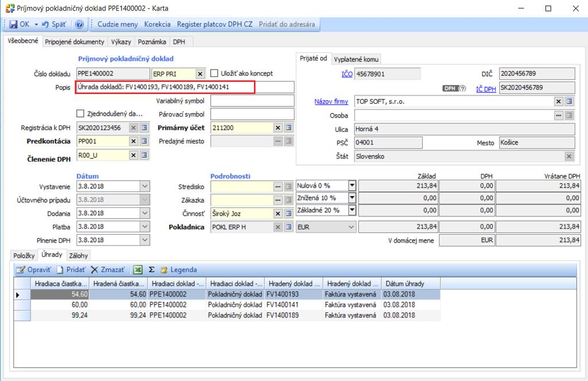Click Opraviť in the payments toolbar
This screenshot has height=381, width=588.
(x=33, y=270)
